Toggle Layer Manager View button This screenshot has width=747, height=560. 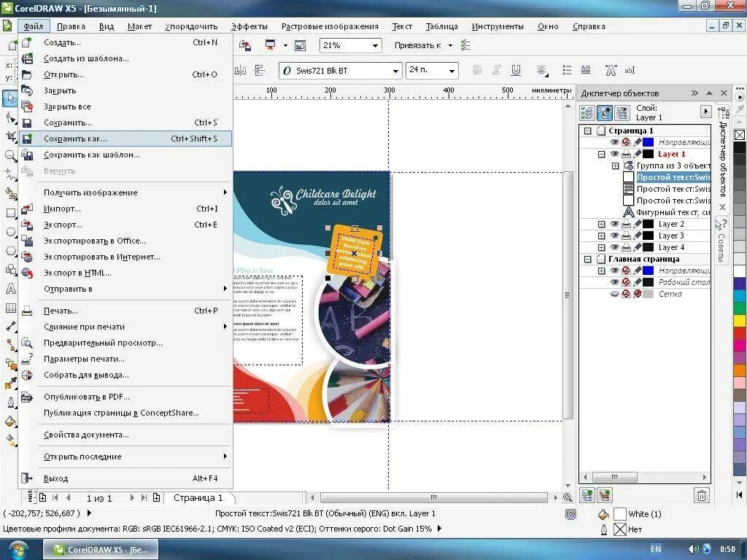[622, 113]
